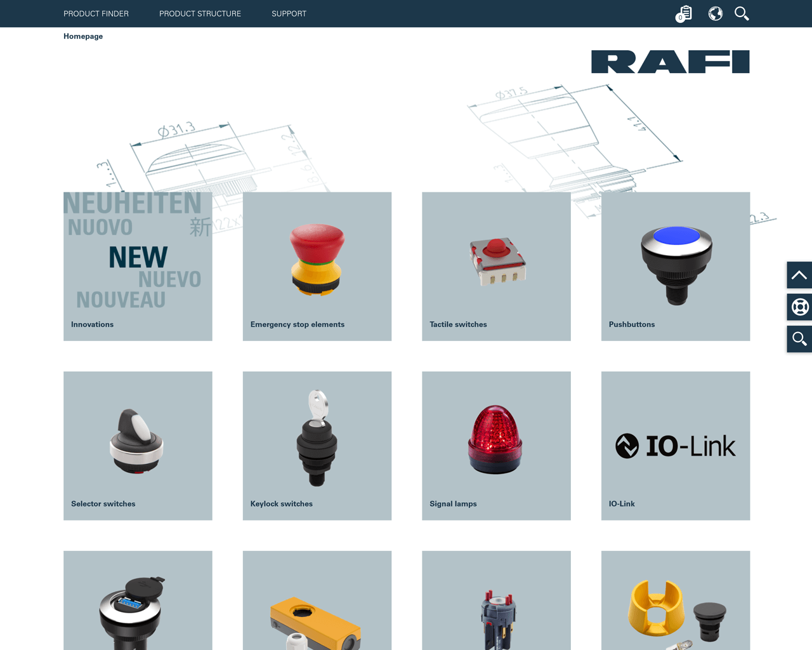Open the Pushbuttons category tile
812x650 pixels.
pyautogui.click(x=675, y=267)
